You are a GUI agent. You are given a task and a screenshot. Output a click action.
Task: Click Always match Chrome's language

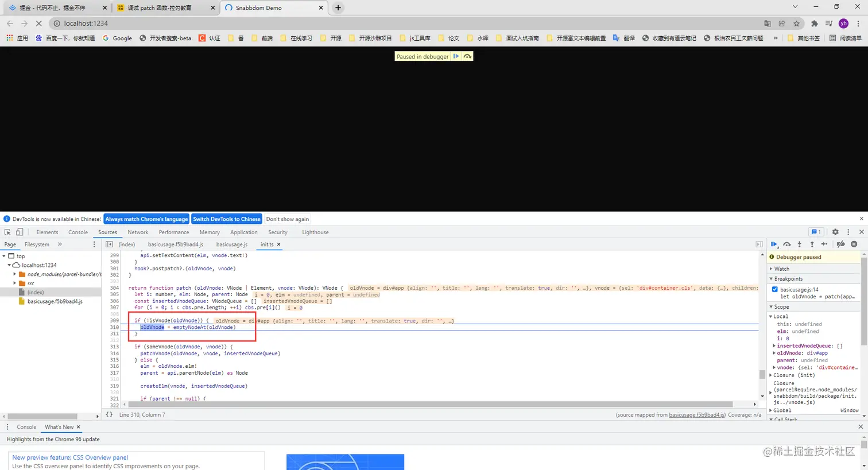(146, 219)
